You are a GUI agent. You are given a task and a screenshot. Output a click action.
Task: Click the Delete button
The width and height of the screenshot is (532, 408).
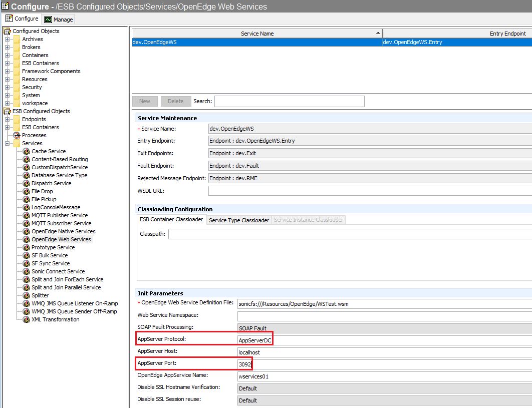click(x=175, y=101)
